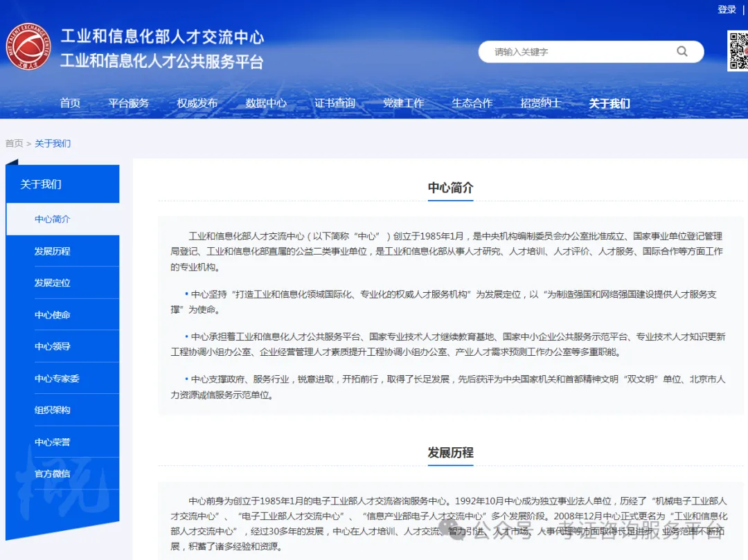Click the search magnifier icon

click(682, 51)
